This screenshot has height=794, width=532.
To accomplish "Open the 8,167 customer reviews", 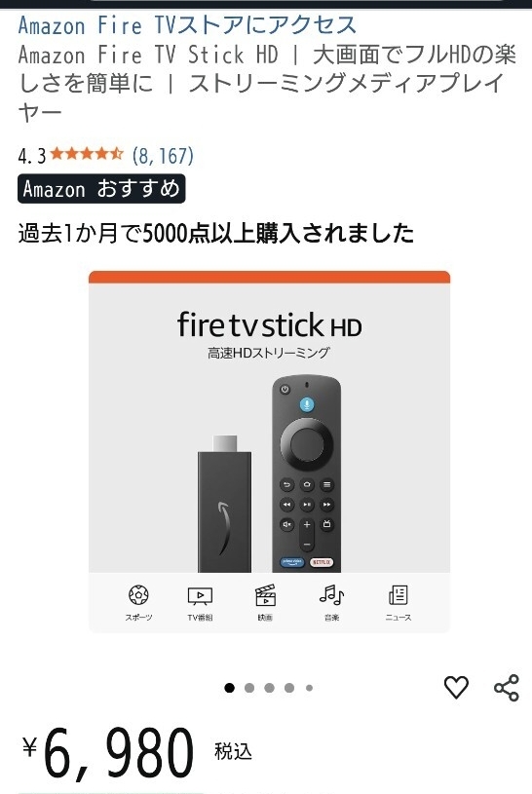I will pos(163,156).
